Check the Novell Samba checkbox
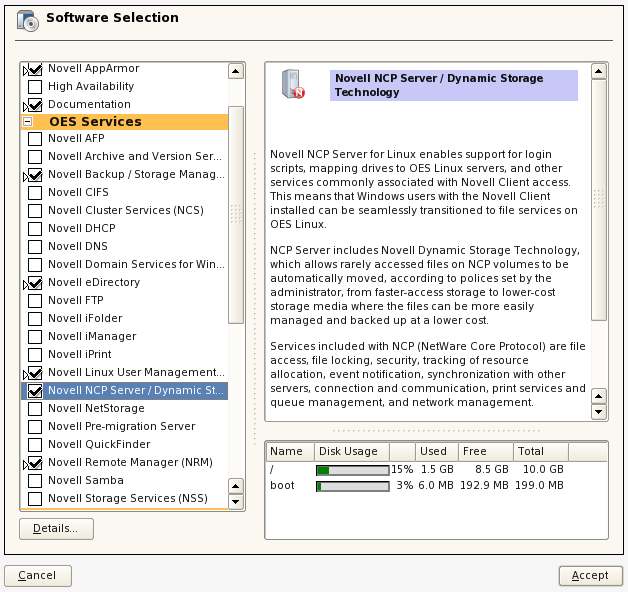The width and height of the screenshot is (628, 592). (35, 481)
